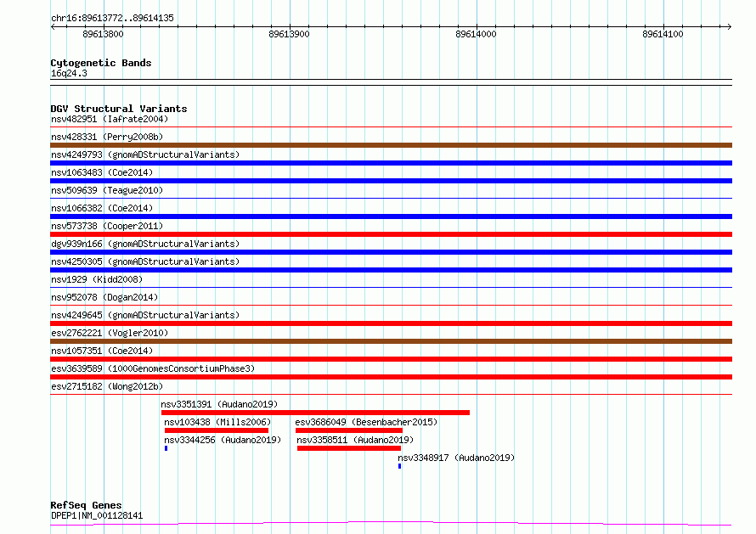Click the nsv1063483 (Coe2014) label
Image resolution: width=756 pixels, height=534 pixels.
(x=102, y=172)
